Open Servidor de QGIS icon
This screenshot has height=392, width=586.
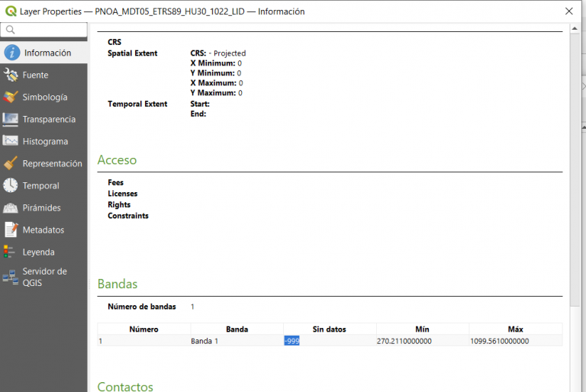click(x=11, y=277)
